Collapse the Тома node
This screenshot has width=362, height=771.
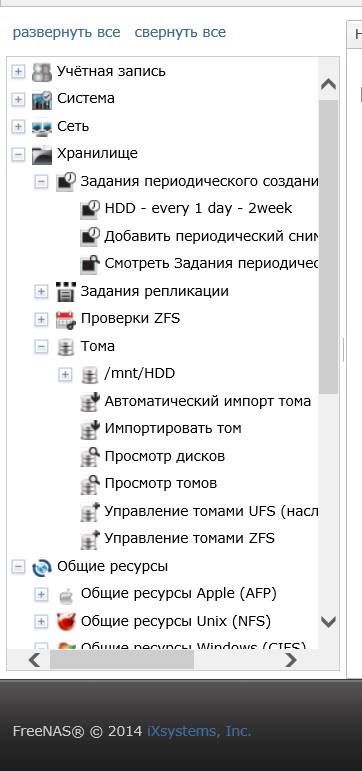pos(41,347)
